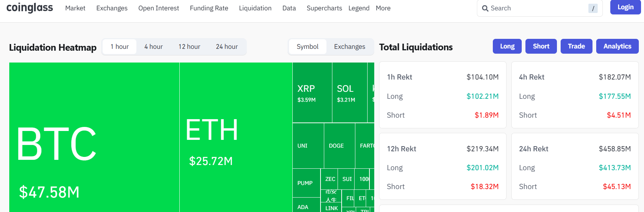Viewport: 644px width, 212px height.
Task: Click the coinglass logo
Action: (30, 8)
